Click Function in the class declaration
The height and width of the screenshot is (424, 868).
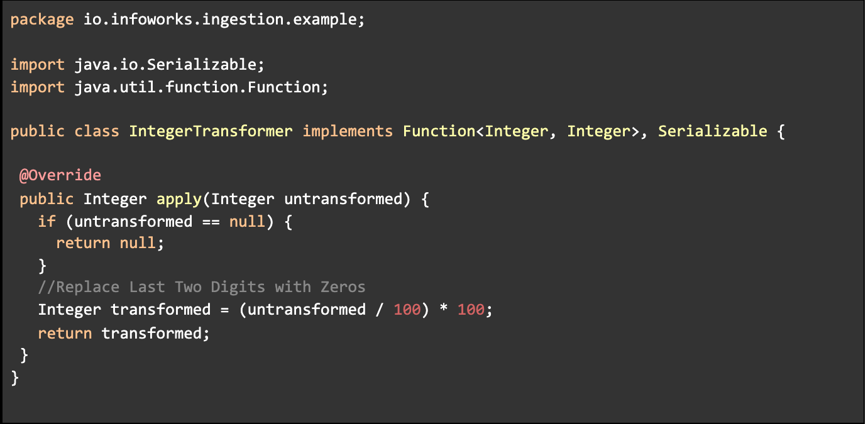[439, 131]
